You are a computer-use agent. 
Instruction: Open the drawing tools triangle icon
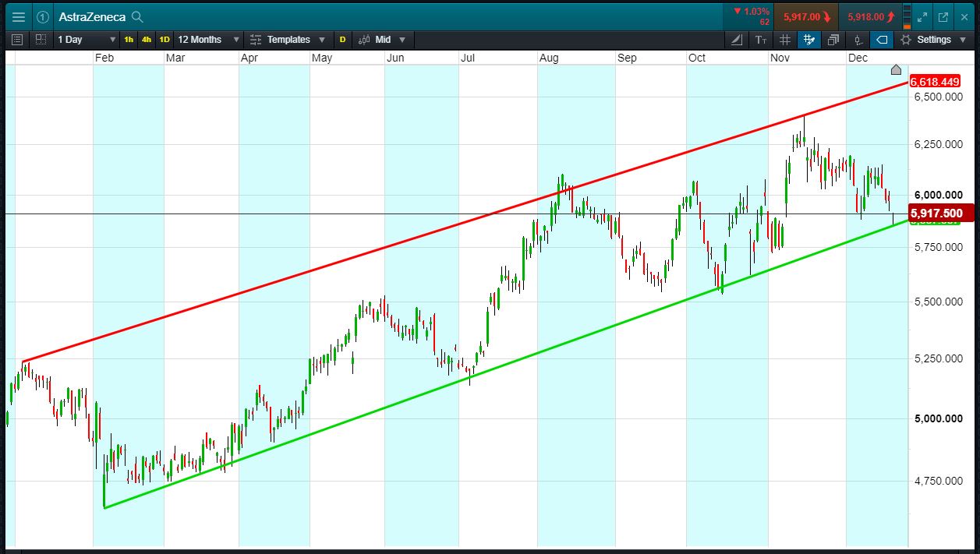tap(738, 39)
